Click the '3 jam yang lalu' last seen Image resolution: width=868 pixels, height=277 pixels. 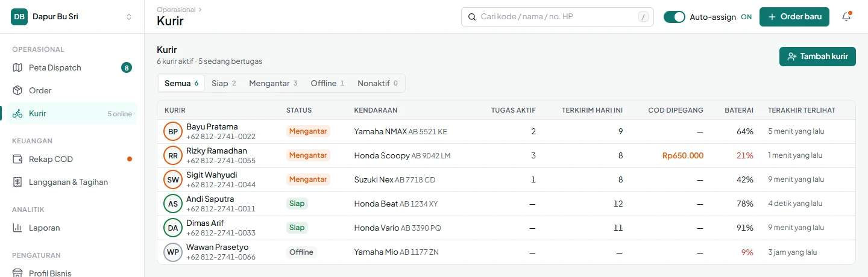tap(792, 252)
